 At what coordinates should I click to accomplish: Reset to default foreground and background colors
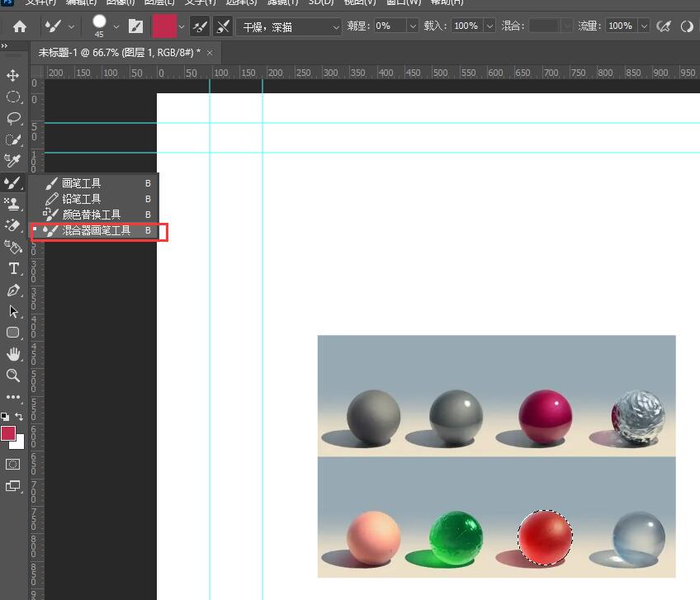pos(5,417)
